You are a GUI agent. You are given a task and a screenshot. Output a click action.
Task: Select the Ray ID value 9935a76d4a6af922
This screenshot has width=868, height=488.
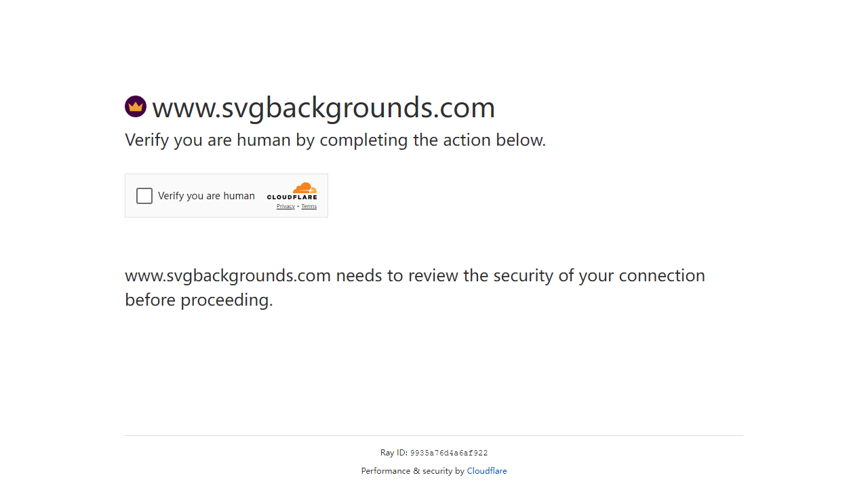449,453
